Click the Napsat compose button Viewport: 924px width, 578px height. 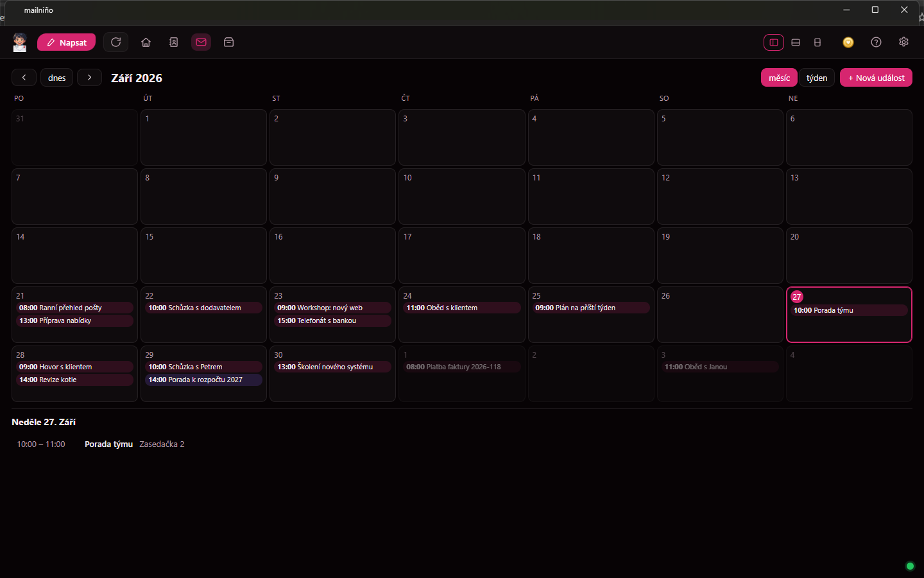coord(67,42)
